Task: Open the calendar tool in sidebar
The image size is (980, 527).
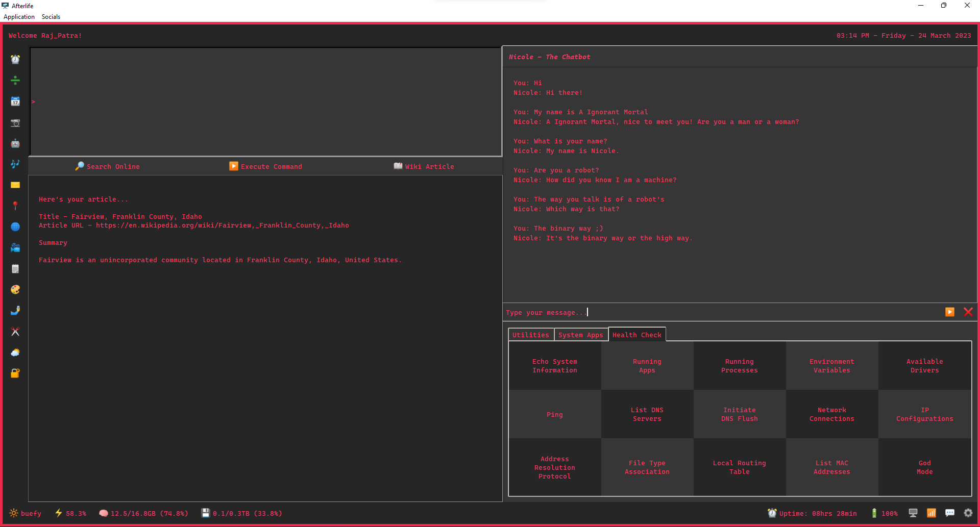Action: click(15, 102)
